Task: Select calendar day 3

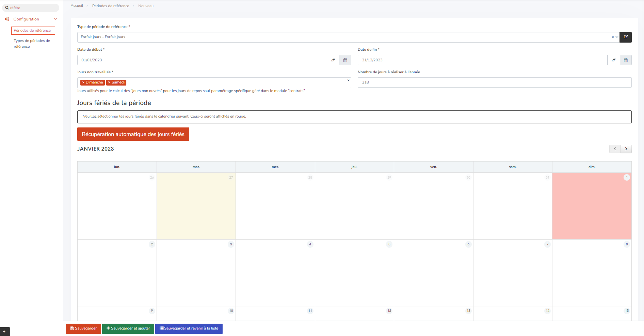Action: coord(196,273)
